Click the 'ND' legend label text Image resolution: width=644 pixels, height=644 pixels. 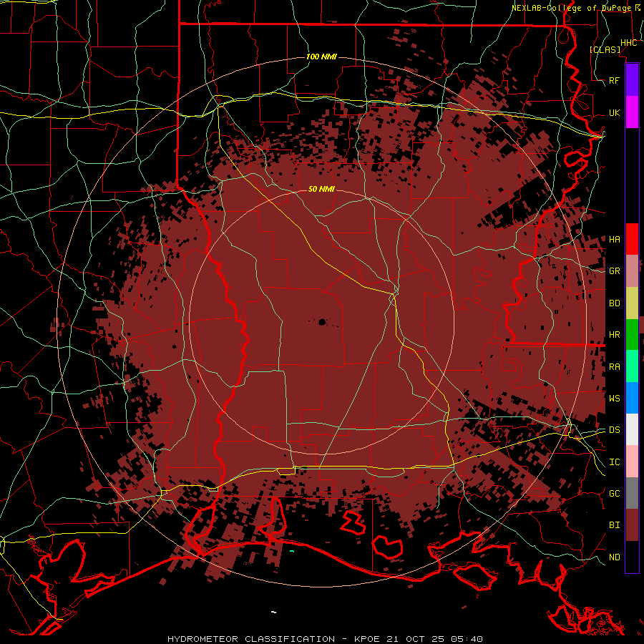coord(615,557)
